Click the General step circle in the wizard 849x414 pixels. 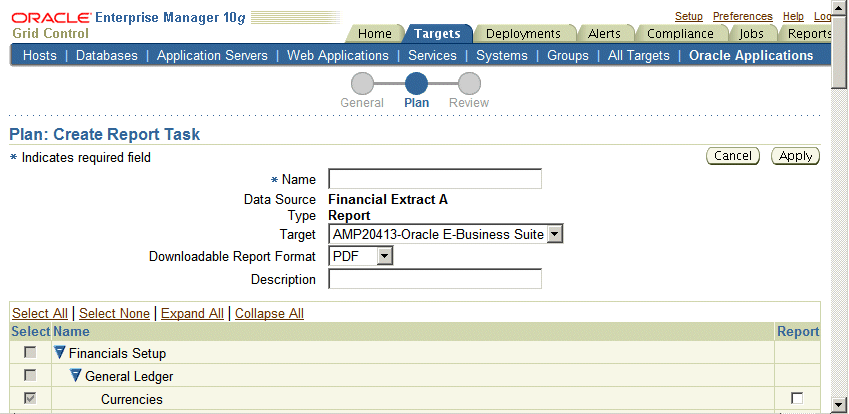tap(362, 84)
